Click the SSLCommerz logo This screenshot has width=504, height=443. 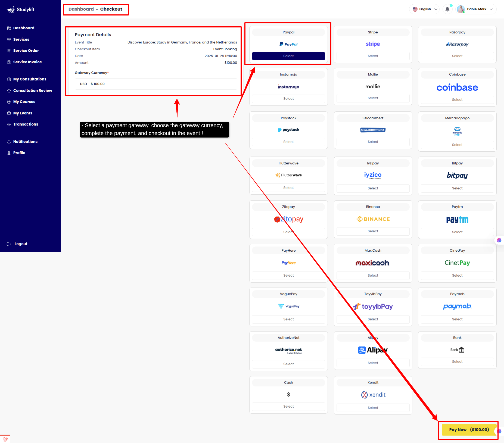(373, 130)
